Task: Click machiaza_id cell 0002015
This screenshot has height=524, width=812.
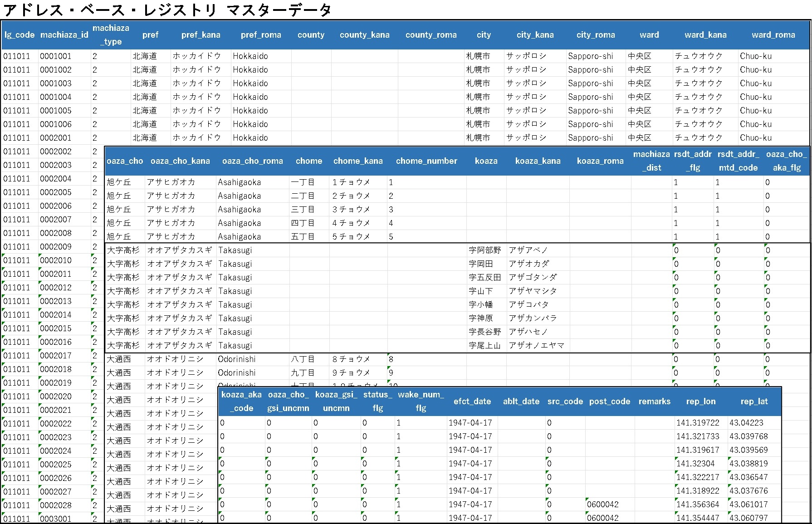Action: tap(56, 328)
